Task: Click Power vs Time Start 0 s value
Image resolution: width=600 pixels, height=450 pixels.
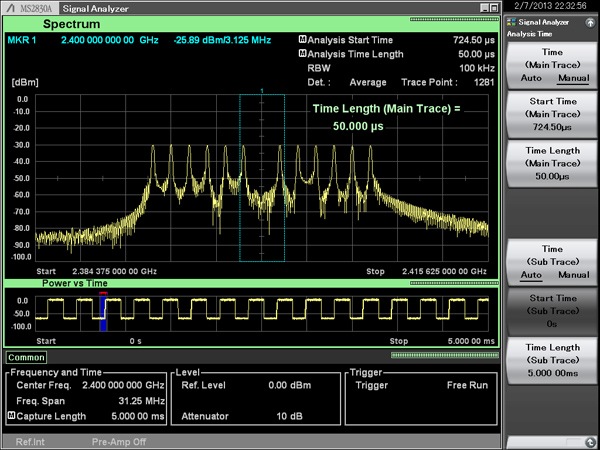Action: [x=135, y=341]
